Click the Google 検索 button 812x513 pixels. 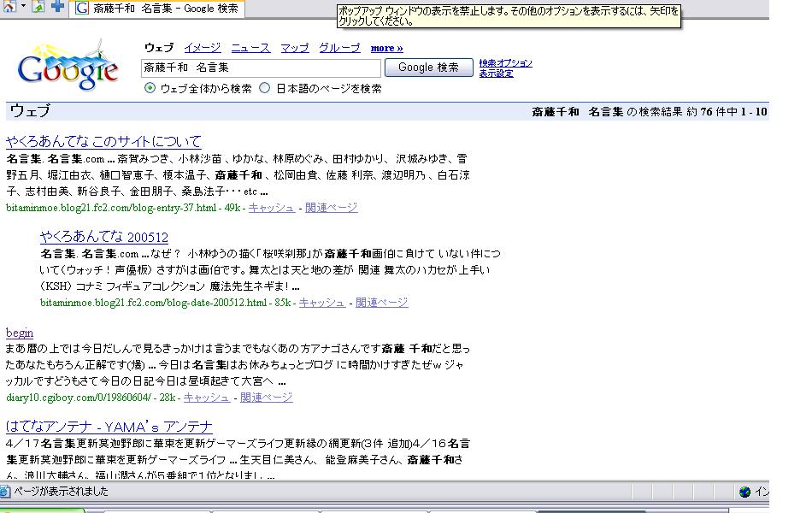pos(429,68)
